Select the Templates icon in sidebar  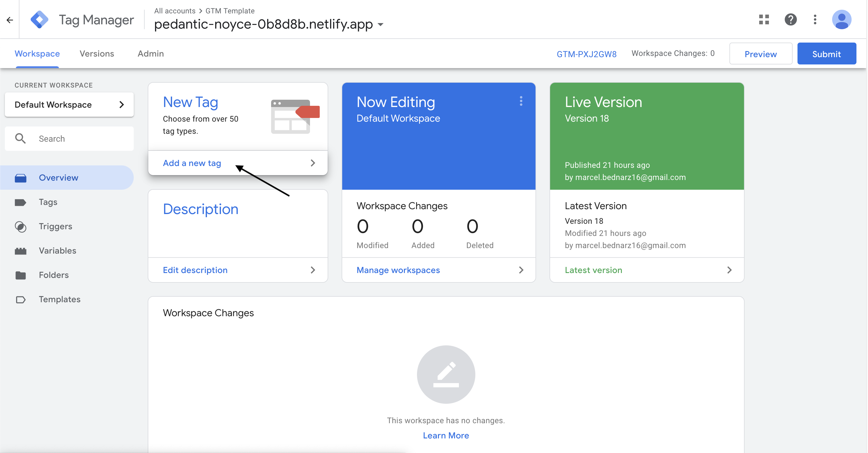pyautogui.click(x=21, y=299)
